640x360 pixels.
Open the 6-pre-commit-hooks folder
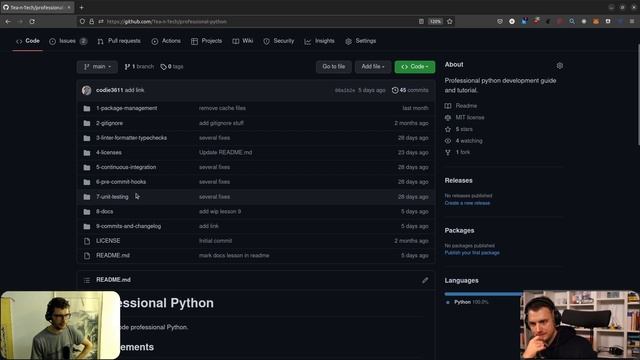click(121, 182)
